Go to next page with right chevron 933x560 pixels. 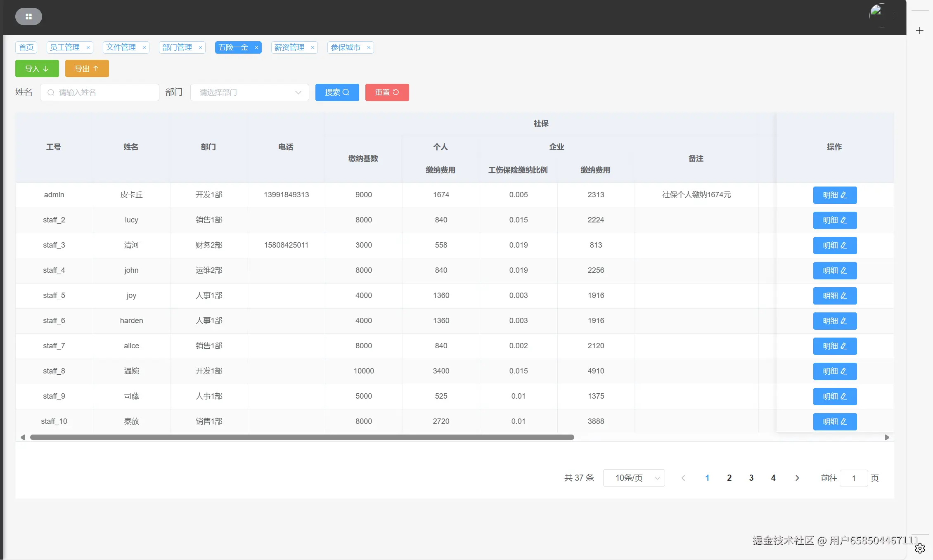click(x=797, y=478)
